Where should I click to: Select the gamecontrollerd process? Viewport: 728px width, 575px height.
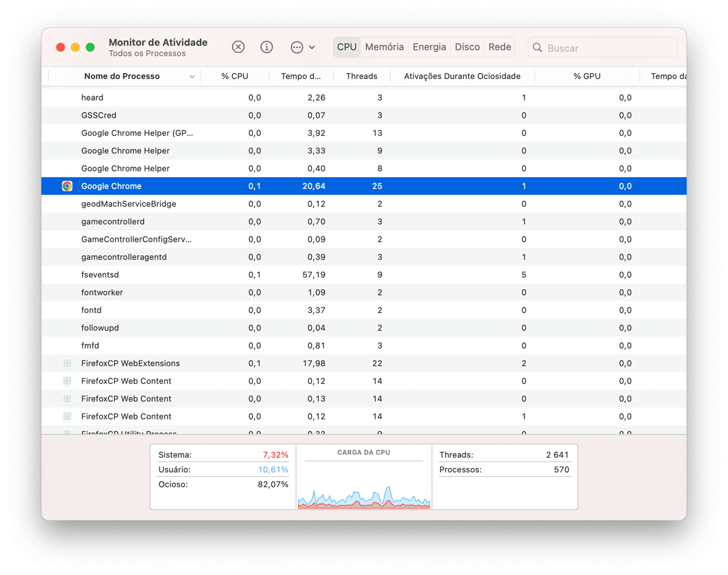point(364,221)
